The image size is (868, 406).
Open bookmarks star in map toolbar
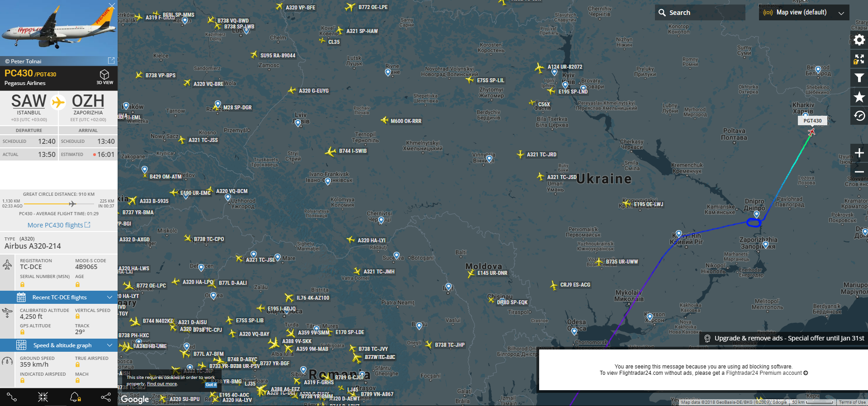tap(859, 97)
